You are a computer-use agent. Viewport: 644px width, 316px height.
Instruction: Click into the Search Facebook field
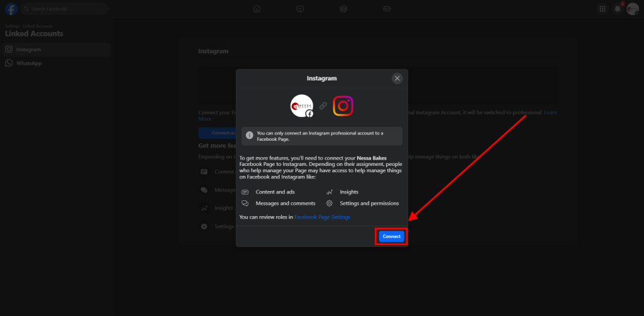pyautogui.click(x=65, y=9)
